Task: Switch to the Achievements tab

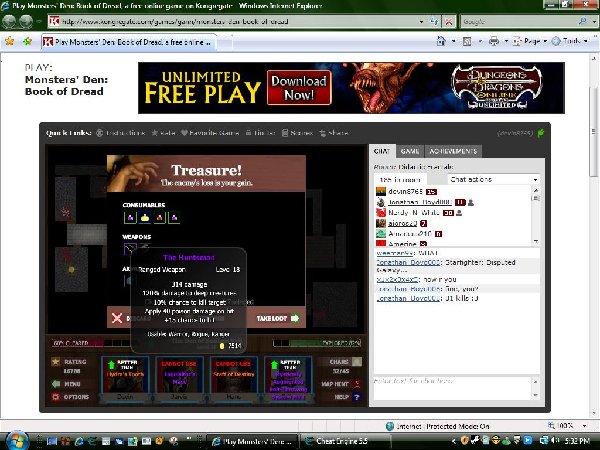Action: click(453, 151)
